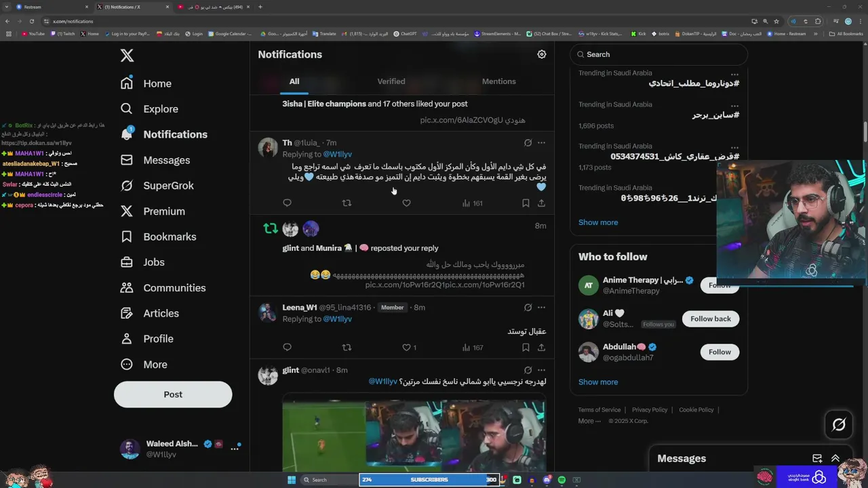Follow back Ali

(710, 319)
